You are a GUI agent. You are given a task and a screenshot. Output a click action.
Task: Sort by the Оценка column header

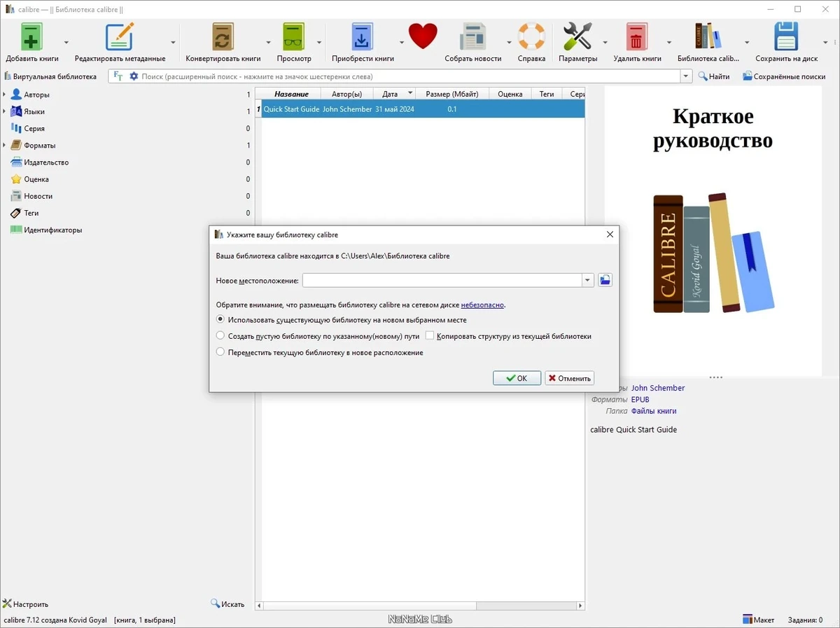[510, 94]
